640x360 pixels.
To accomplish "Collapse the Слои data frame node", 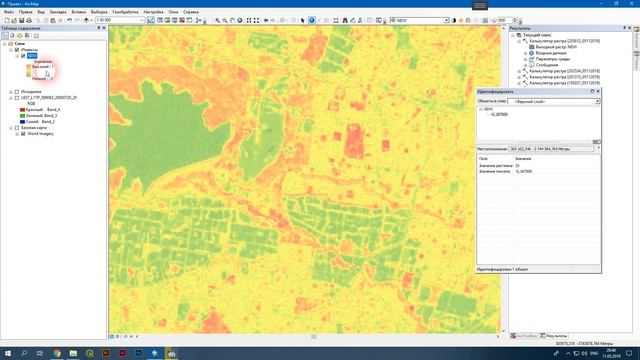I will coord(4,44).
